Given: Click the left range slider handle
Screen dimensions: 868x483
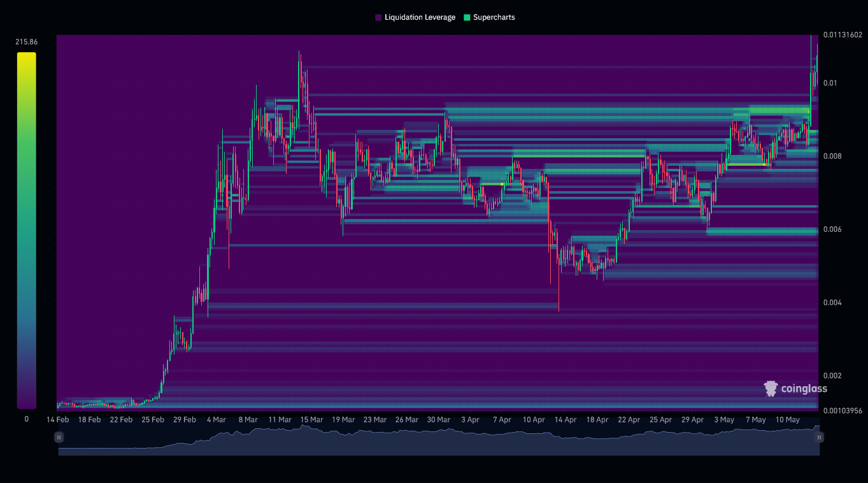Looking at the screenshot, I should [59, 437].
